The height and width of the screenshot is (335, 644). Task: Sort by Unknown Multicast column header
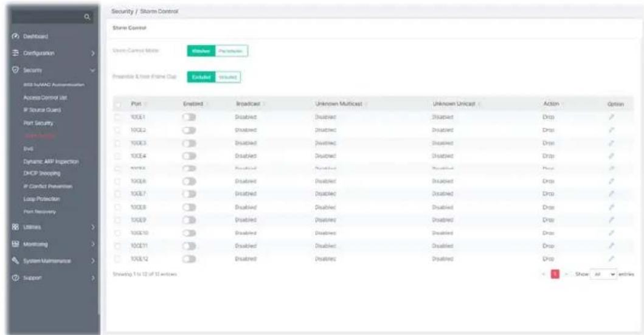(339, 104)
